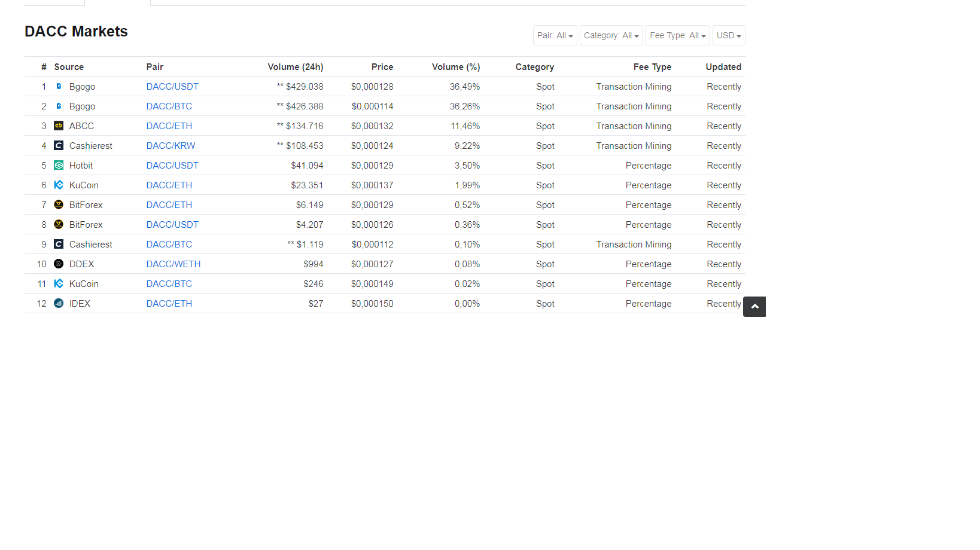Click the Fee Type column header
The width and height of the screenshot is (980, 550).
click(652, 67)
